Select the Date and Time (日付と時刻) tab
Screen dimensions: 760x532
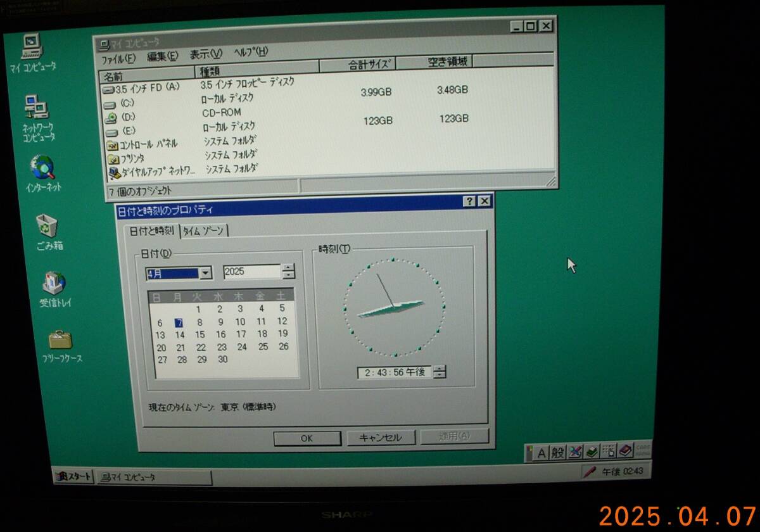pos(151,231)
